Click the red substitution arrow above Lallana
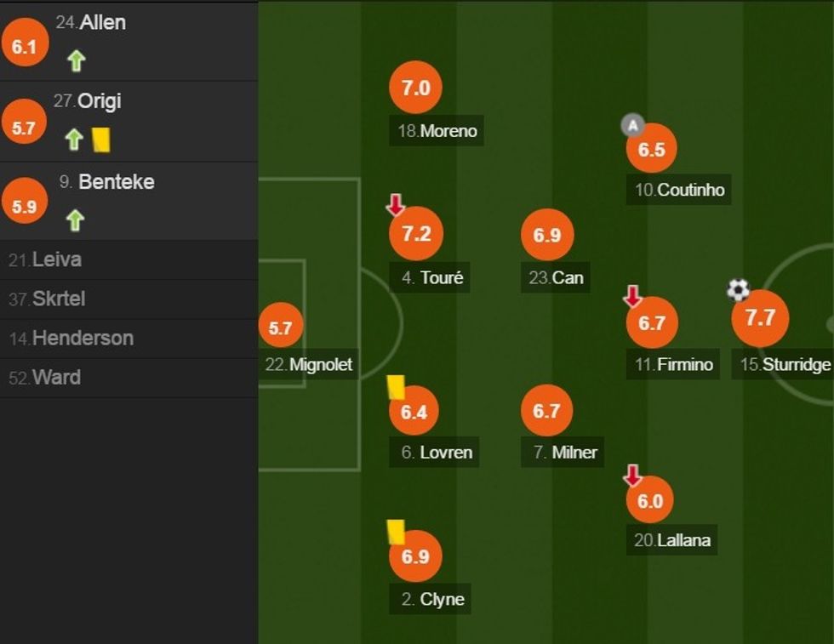The image size is (834, 644). coord(632,476)
